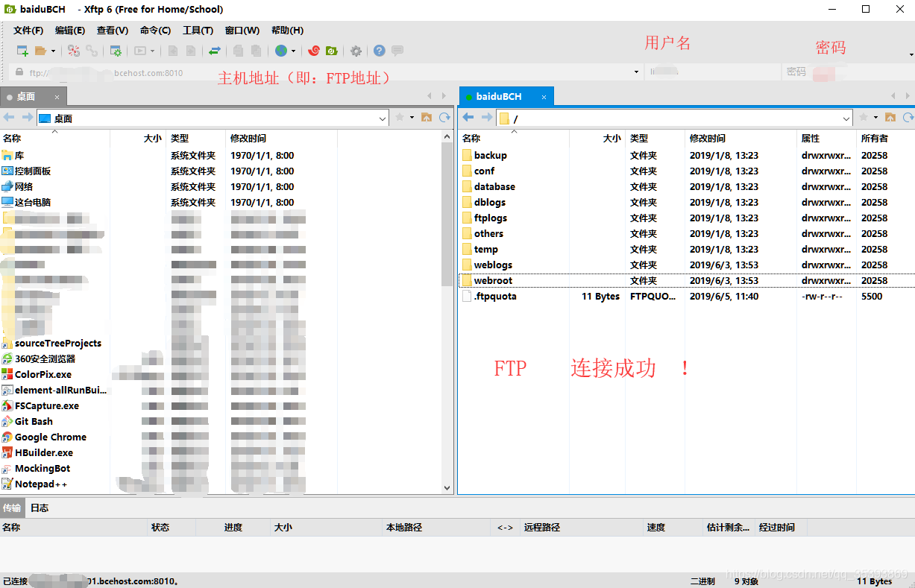The image size is (915, 588).
Task: Click the 密码 password field
Action: click(x=849, y=72)
